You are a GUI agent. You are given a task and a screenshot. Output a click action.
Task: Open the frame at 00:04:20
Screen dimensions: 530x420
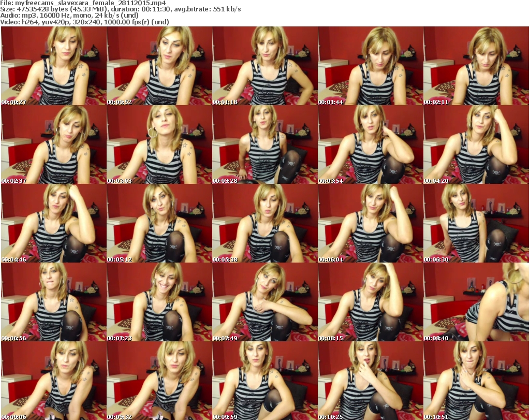pos(476,144)
